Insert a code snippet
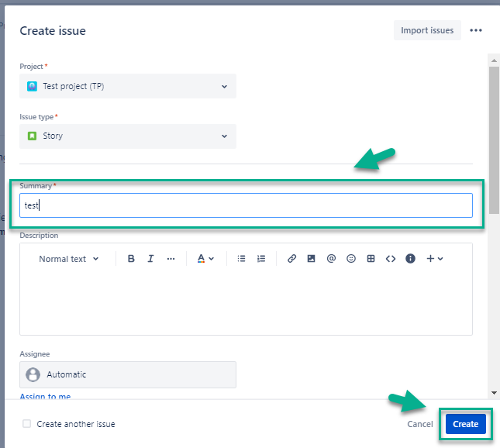This screenshot has height=448, width=500. tap(391, 259)
